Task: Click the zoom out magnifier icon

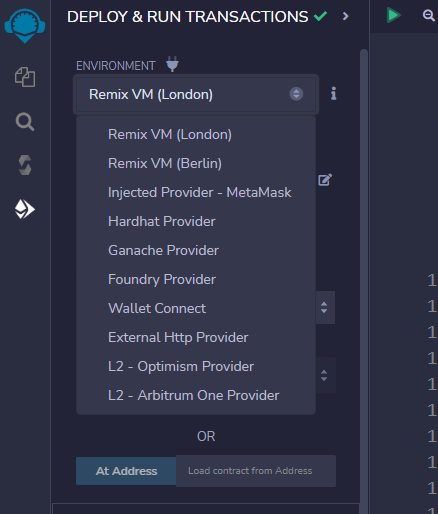Action: click(x=429, y=16)
